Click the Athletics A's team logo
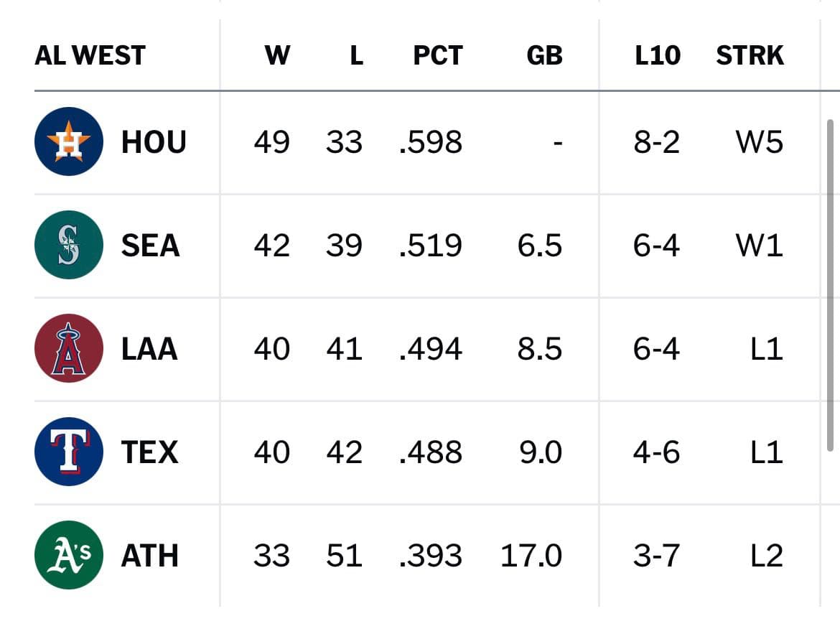Image resolution: width=840 pixels, height=634 pixels. click(x=69, y=555)
